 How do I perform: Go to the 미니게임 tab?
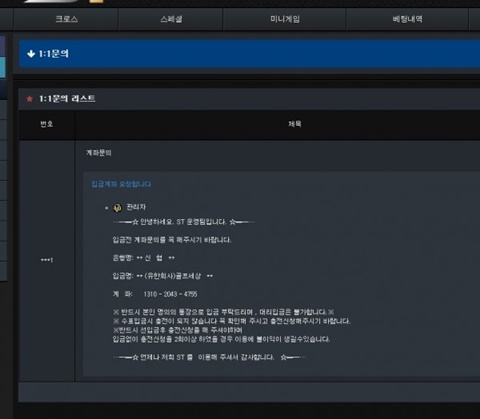[285, 19]
